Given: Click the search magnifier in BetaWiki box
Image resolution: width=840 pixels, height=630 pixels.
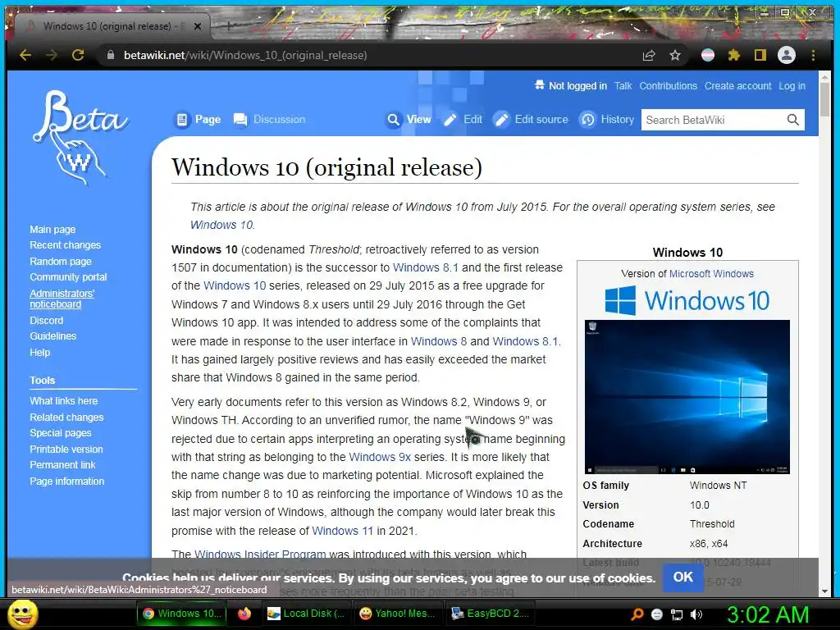Looking at the screenshot, I should (x=793, y=120).
